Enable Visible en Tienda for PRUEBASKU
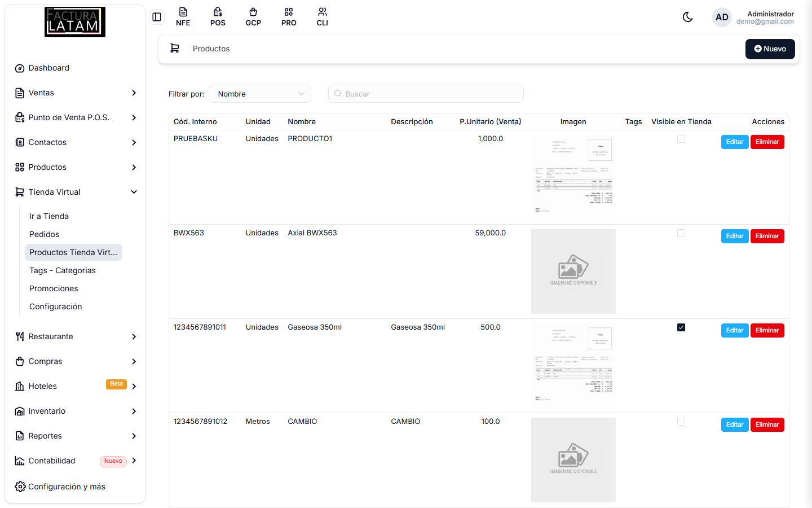Image resolution: width=812 pixels, height=508 pixels. point(681,139)
